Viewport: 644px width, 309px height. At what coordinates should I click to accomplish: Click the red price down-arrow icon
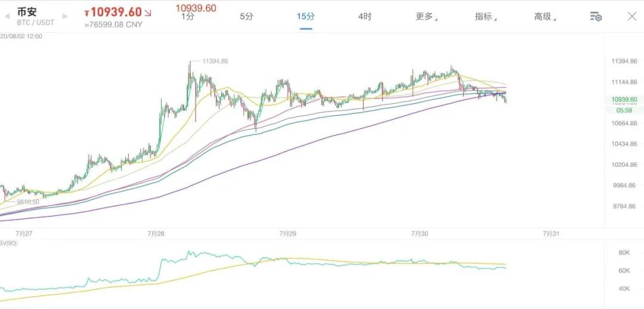point(148,13)
